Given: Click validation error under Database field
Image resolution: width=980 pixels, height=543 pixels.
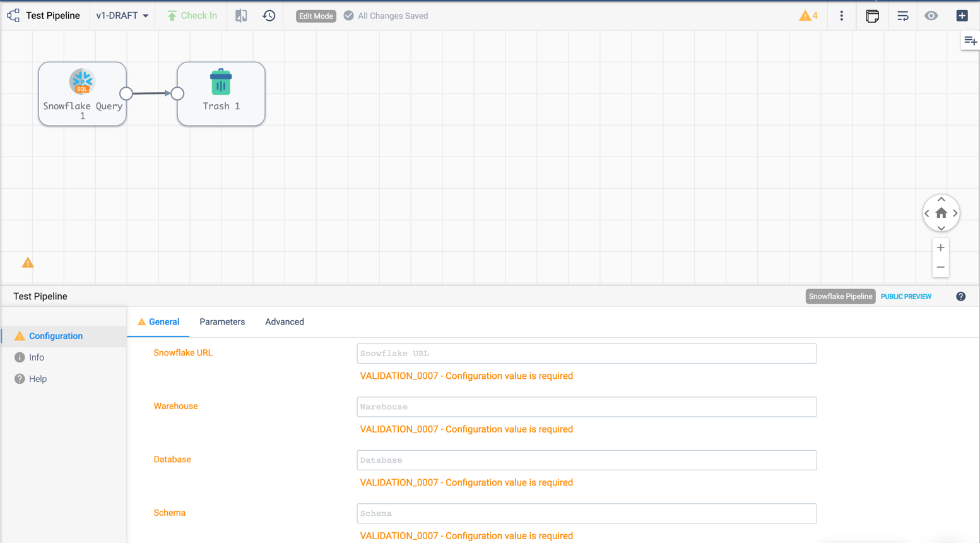Looking at the screenshot, I should click(x=466, y=482).
